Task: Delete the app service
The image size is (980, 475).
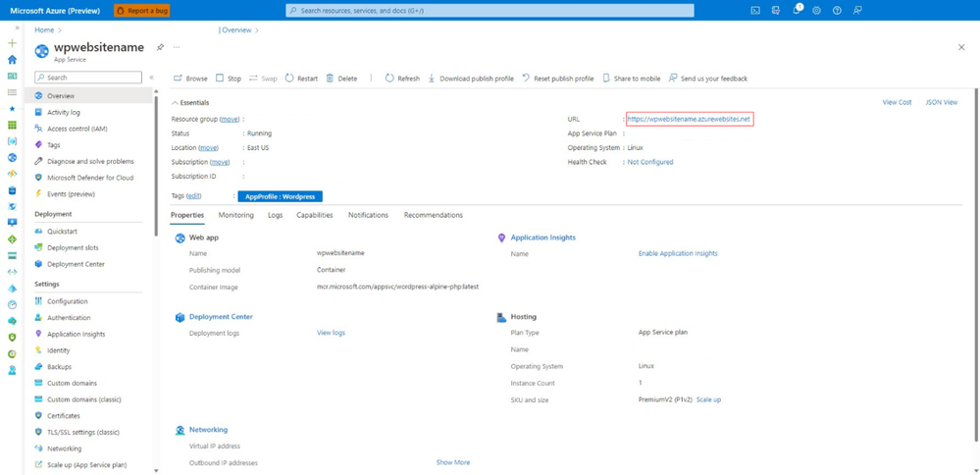Action: click(341, 79)
